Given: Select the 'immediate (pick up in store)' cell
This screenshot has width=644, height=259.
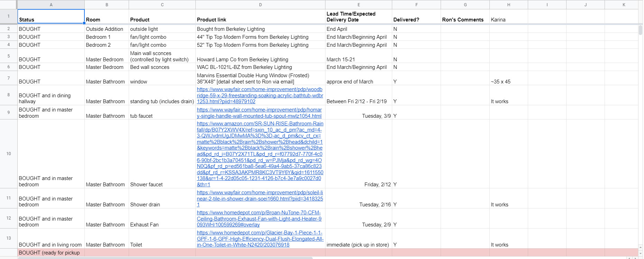Looking at the screenshot, I should (x=359, y=239).
